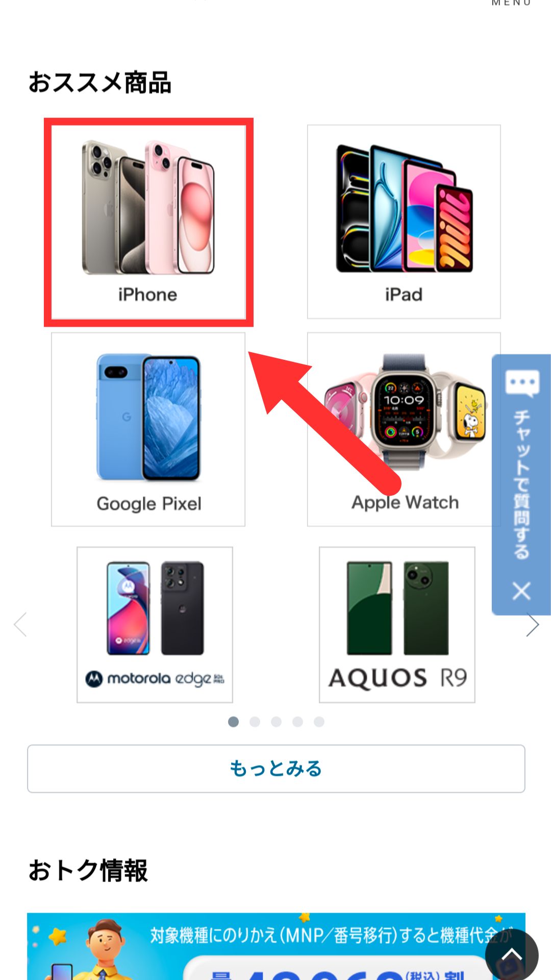
Task: Tap the motorola edge carousel item
Action: (155, 625)
